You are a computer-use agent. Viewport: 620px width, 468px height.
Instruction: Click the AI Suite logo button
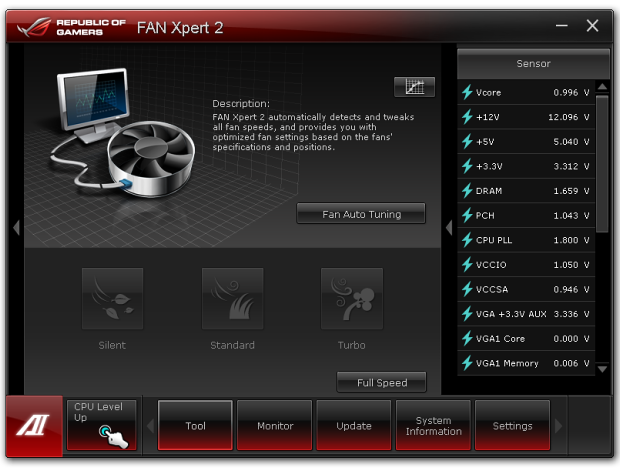[x=34, y=426]
